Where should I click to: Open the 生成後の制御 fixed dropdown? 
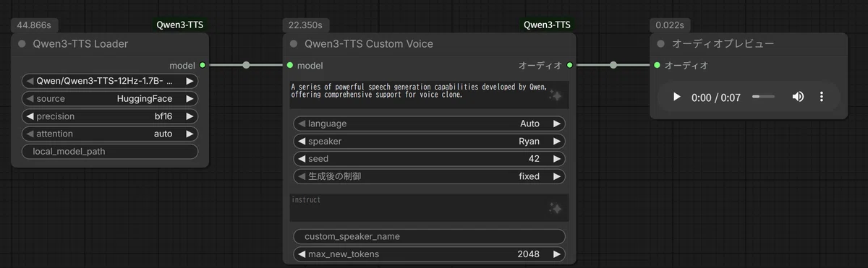coord(429,176)
